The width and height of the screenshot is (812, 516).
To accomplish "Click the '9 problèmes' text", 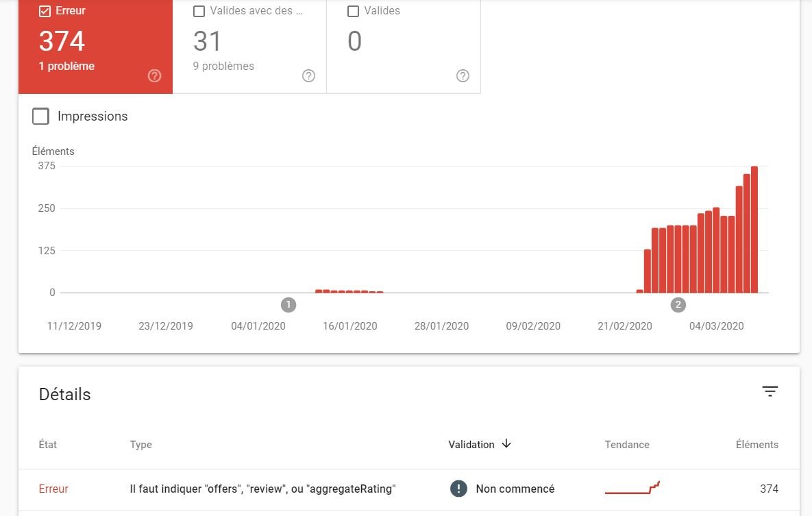I will (223, 66).
